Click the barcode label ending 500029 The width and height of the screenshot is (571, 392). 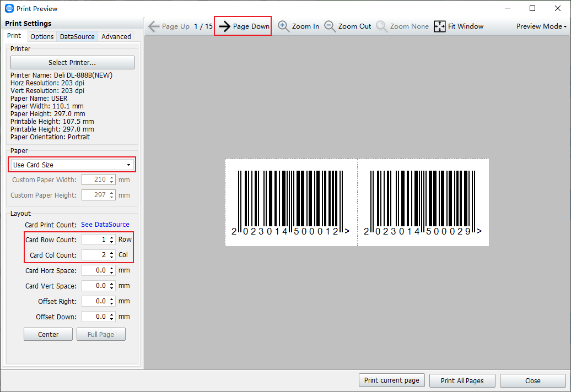423,203
